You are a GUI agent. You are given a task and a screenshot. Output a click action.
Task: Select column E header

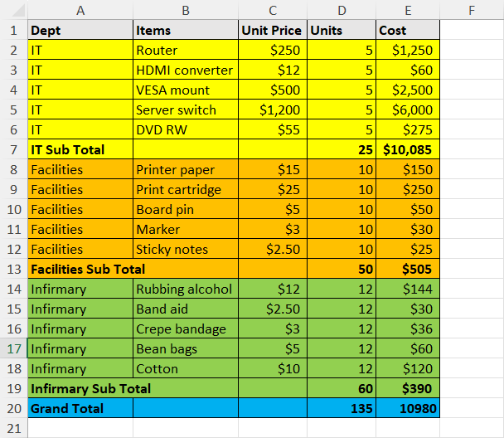coord(408,10)
